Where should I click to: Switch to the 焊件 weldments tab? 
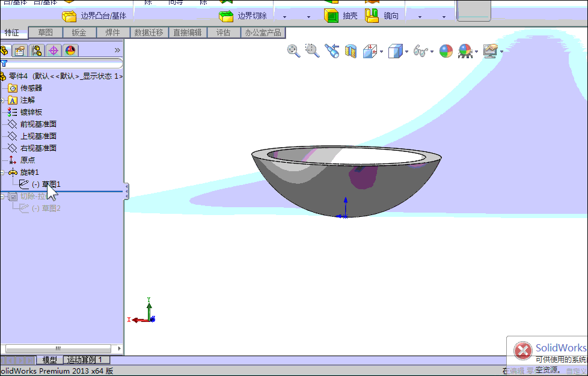[x=113, y=32]
